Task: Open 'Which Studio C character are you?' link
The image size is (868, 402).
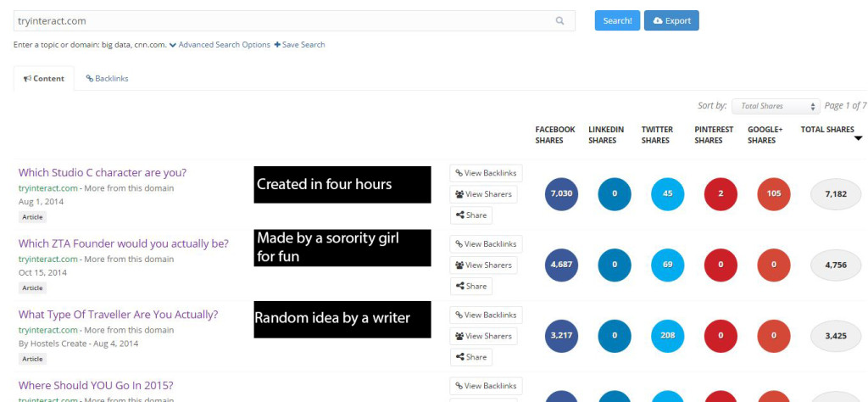Action: [x=103, y=172]
